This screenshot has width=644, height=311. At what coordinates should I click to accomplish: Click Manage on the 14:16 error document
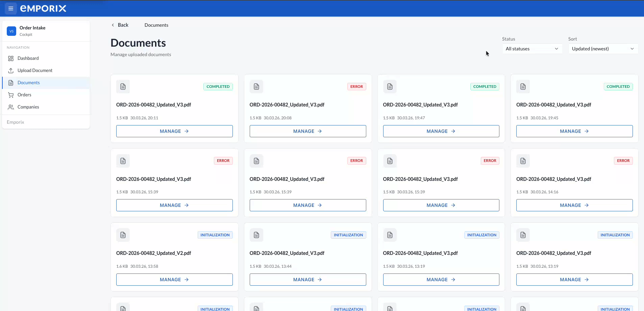tap(574, 205)
